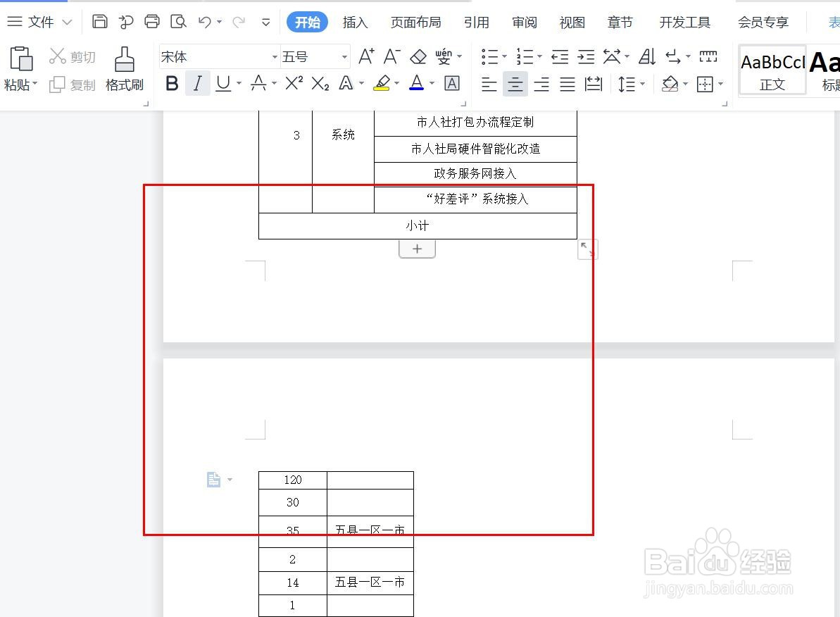
Task: Apply centered paragraph alignment
Action: coord(515,84)
